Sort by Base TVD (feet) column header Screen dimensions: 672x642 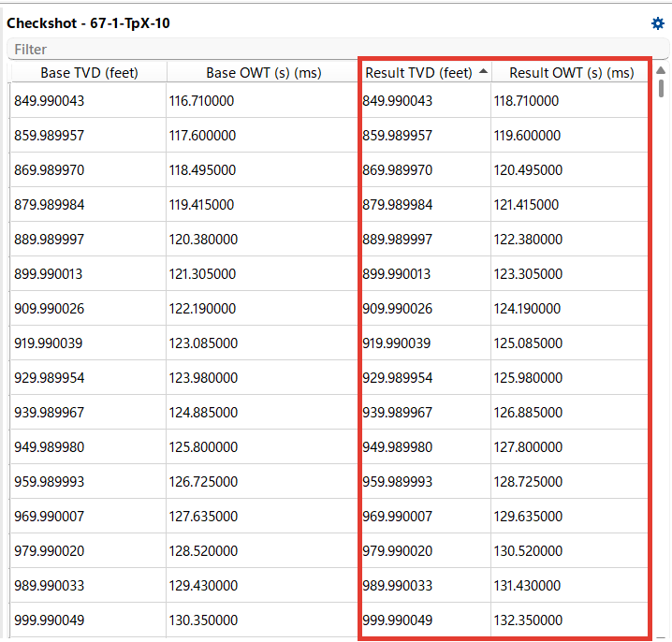[89, 72]
